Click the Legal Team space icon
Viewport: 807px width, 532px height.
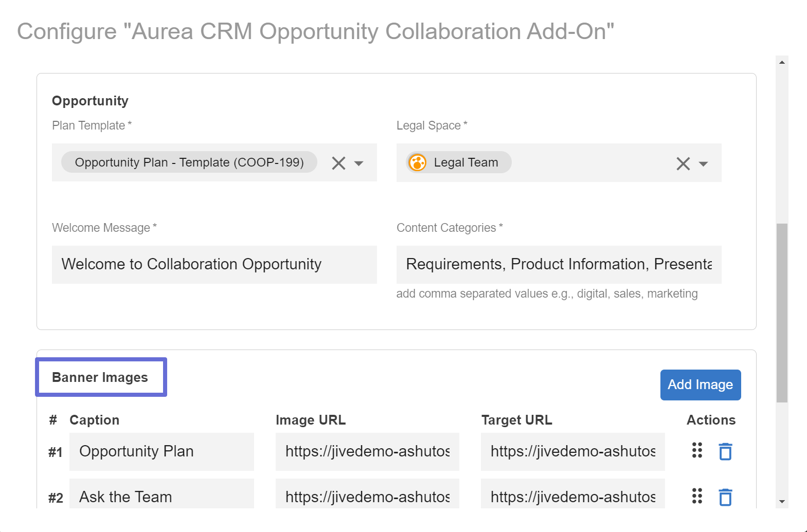click(417, 162)
